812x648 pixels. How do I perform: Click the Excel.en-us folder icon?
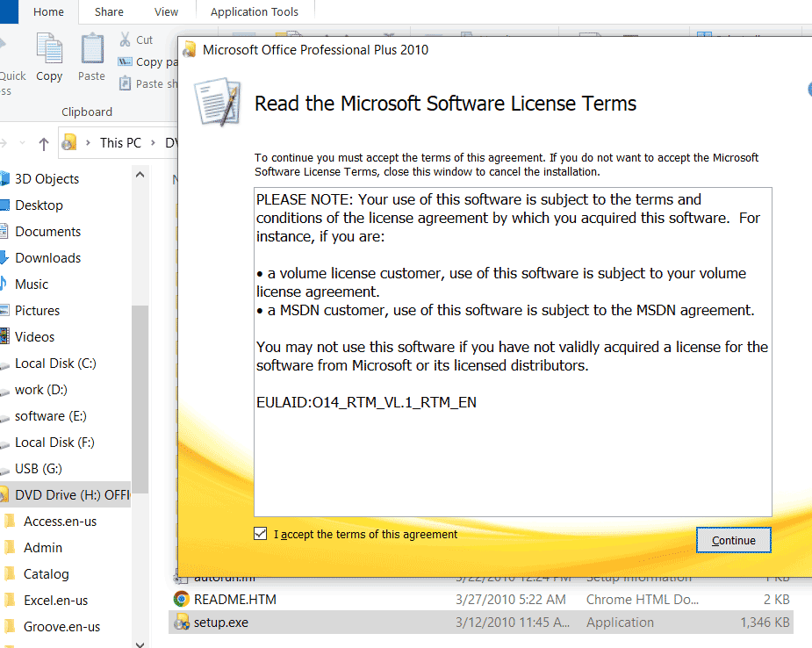pos(10,600)
